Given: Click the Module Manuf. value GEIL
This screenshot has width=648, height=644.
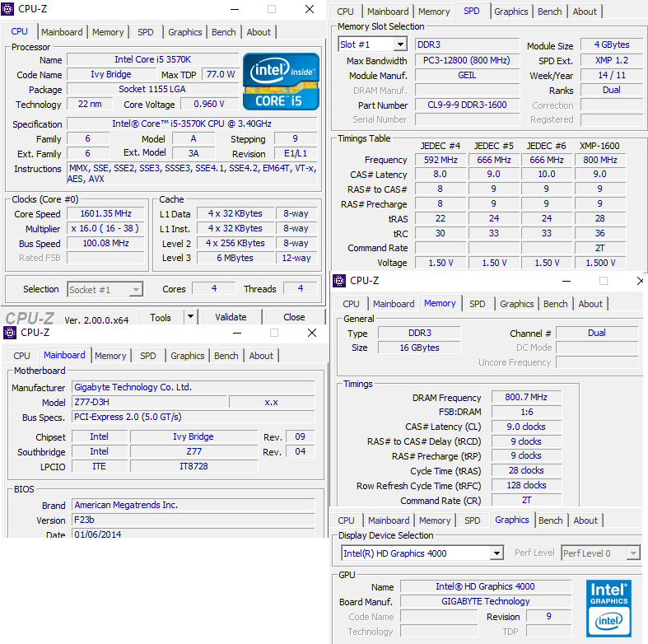Looking at the screenshot, I should tap(467, 75).
